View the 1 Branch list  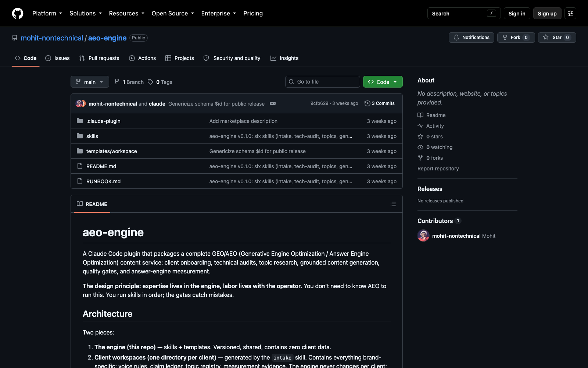[129, 82]
